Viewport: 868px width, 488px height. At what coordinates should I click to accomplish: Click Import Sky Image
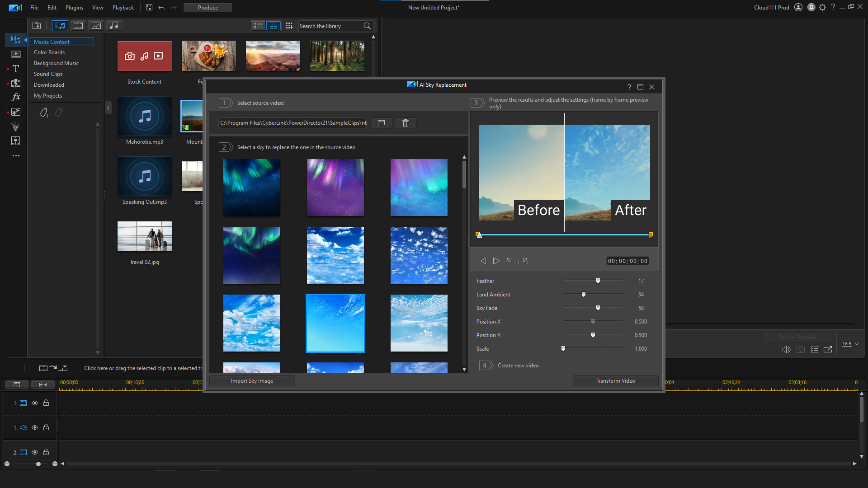click(252, 380)
